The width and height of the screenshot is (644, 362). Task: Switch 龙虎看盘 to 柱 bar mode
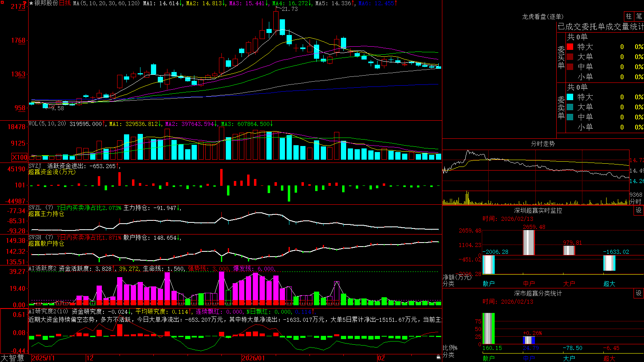pos(629,16)
